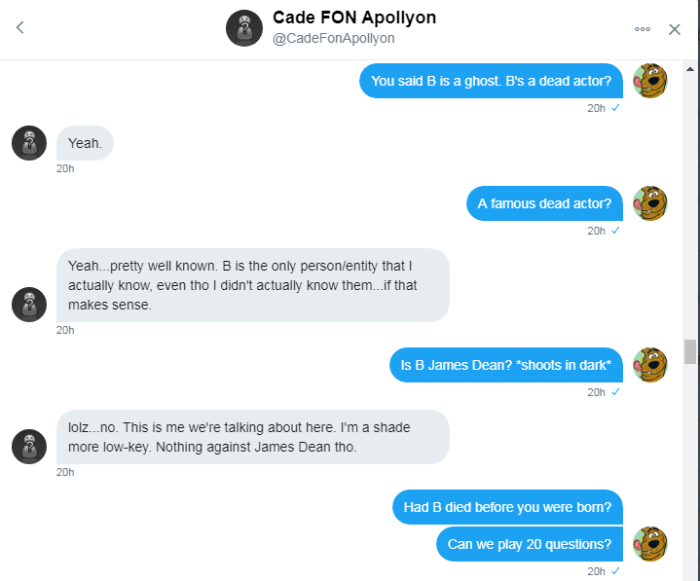Click the scroll up arrow of the scrollbar
700x581 pixels.
689,69
